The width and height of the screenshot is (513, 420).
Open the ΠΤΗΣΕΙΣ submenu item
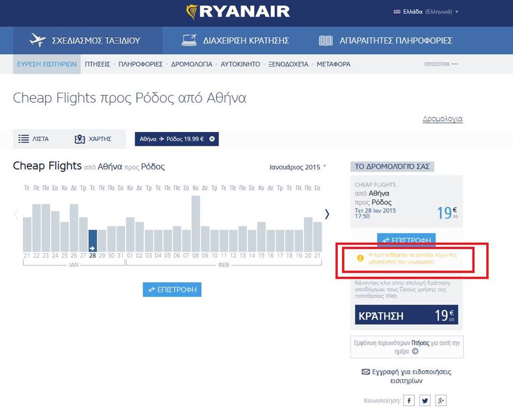[x=97, y=64]
